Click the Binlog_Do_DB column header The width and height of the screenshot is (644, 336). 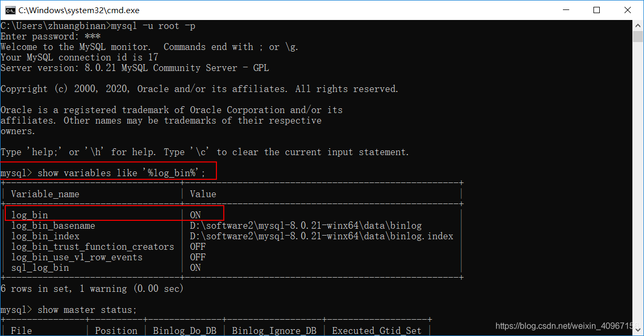tap(185, 331)
